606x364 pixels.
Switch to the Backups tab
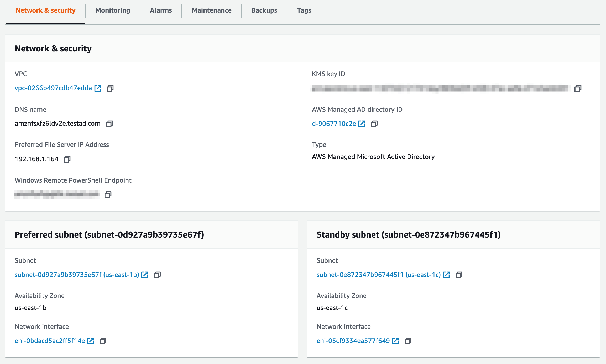264,10
